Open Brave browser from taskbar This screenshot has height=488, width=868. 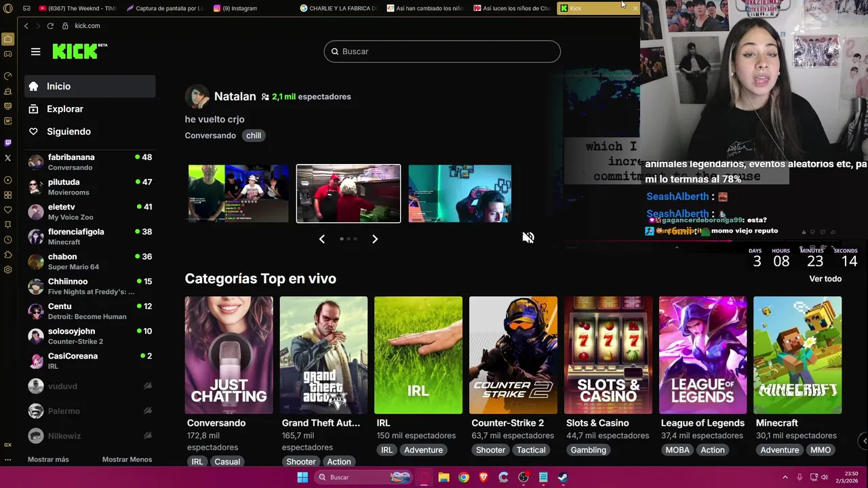484,477
